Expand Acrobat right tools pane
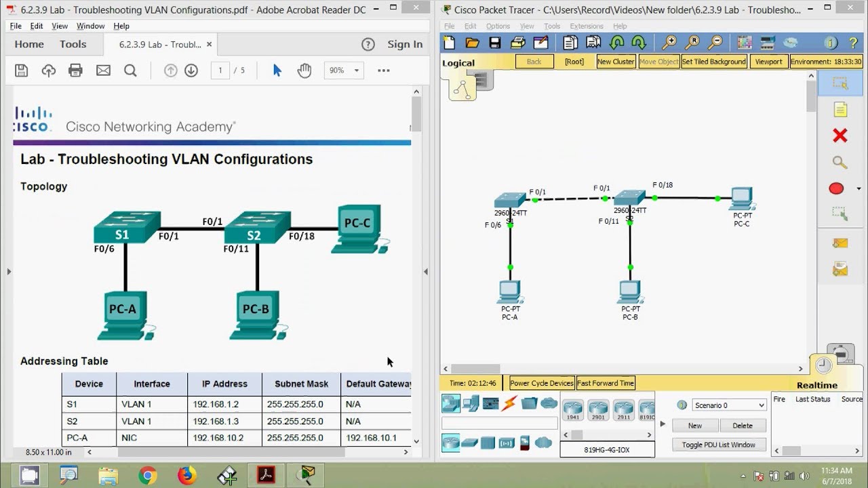Image resolution: width=868 pixels, height=488 pixels. (425, 271)
